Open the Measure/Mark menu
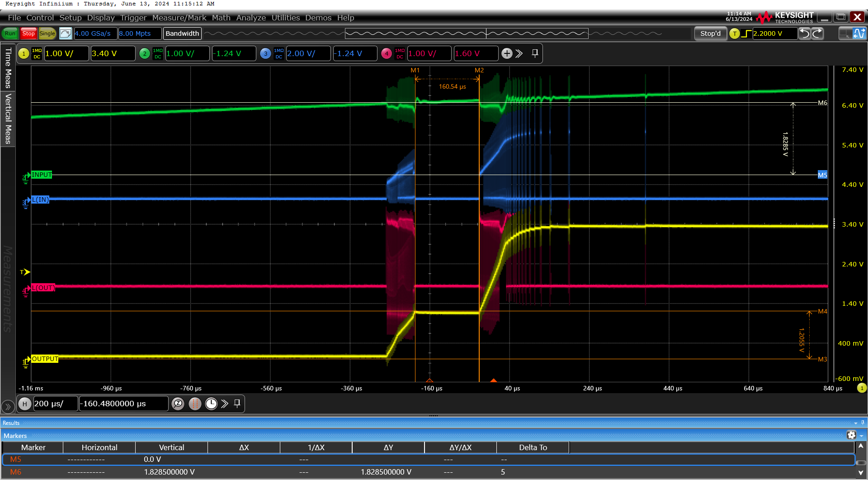The height and width of the screenshot is (480, 868). tap(179, 18)
